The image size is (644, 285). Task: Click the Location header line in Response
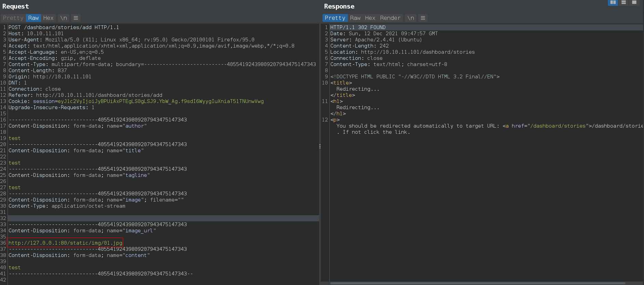[x=402, y=52]
